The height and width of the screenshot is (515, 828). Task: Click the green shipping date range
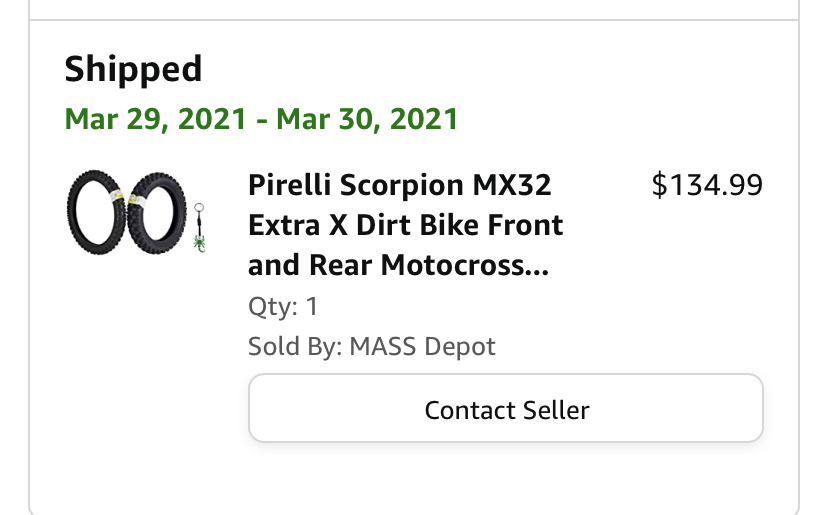(261, 119)
